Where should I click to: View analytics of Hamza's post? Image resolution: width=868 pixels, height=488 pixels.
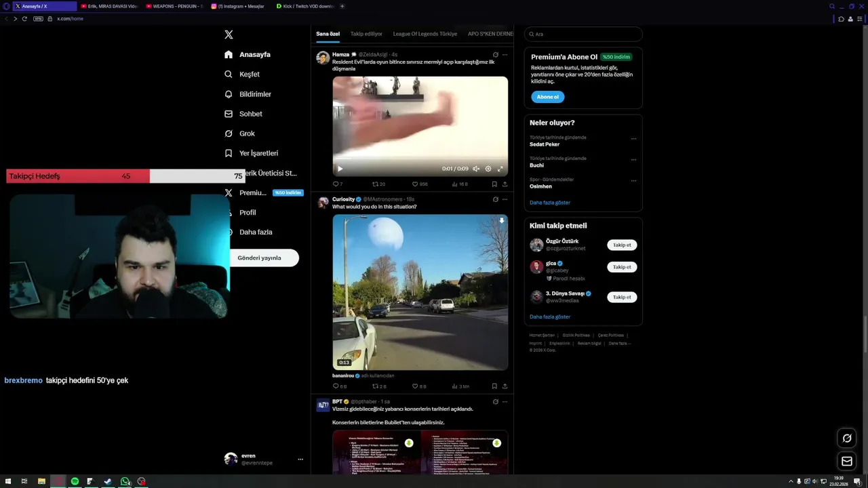460,184
